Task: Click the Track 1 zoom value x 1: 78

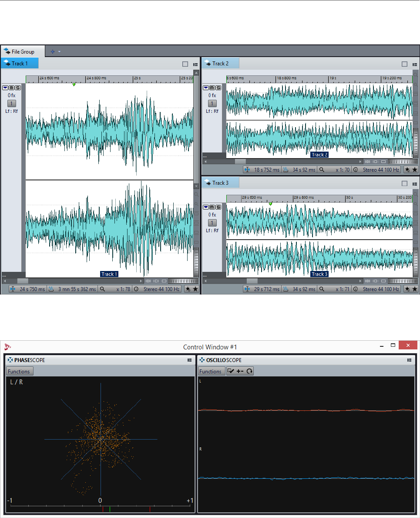Action: pos(123,289)
